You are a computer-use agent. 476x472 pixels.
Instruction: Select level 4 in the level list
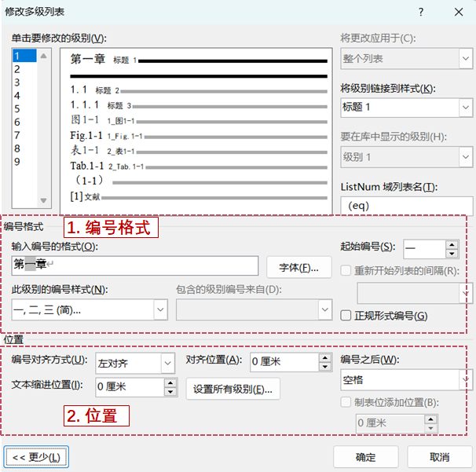[x=24, y=96]
